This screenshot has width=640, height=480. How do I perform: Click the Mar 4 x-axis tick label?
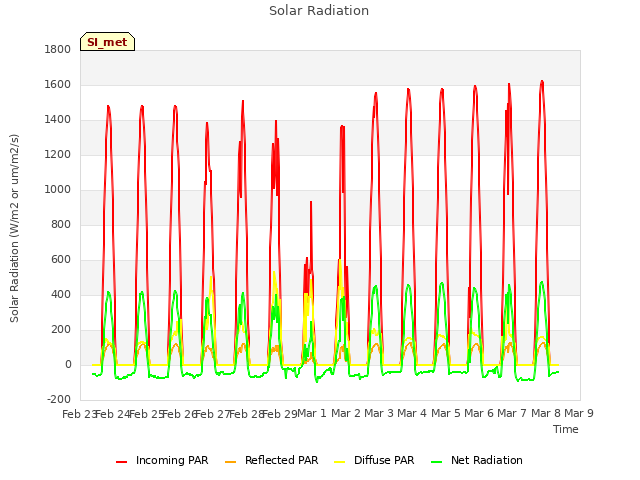pyautogui.click(x=412, y=413)
